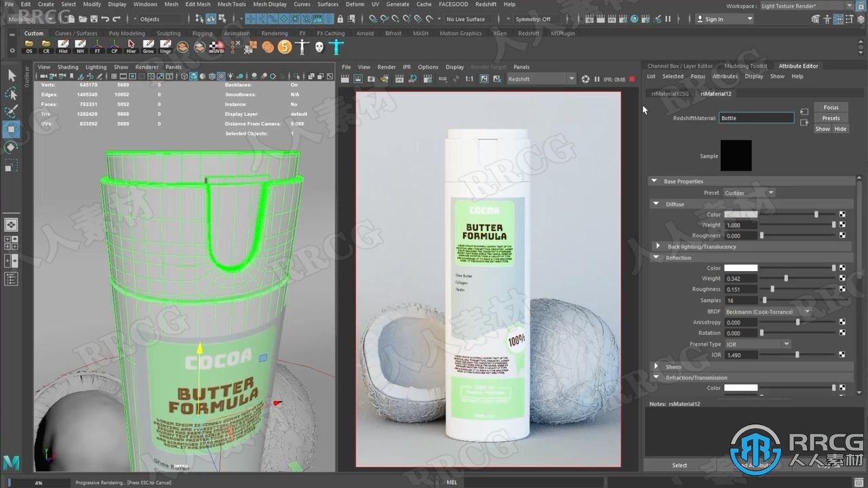Open the Fresnel Type IOR dropdown

tap(757, 344)
